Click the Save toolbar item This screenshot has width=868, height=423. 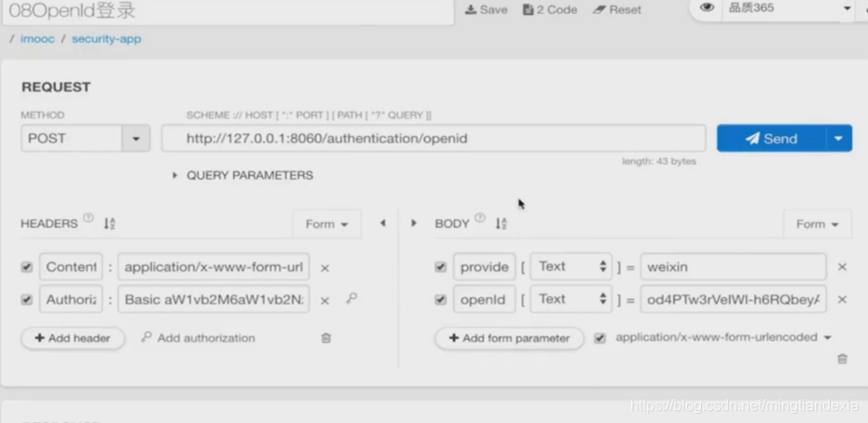486,10
